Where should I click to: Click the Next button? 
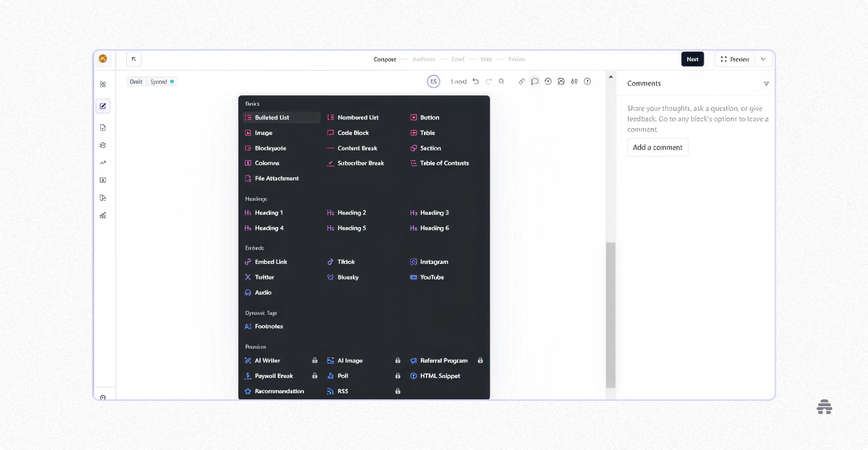pos(692,59)
